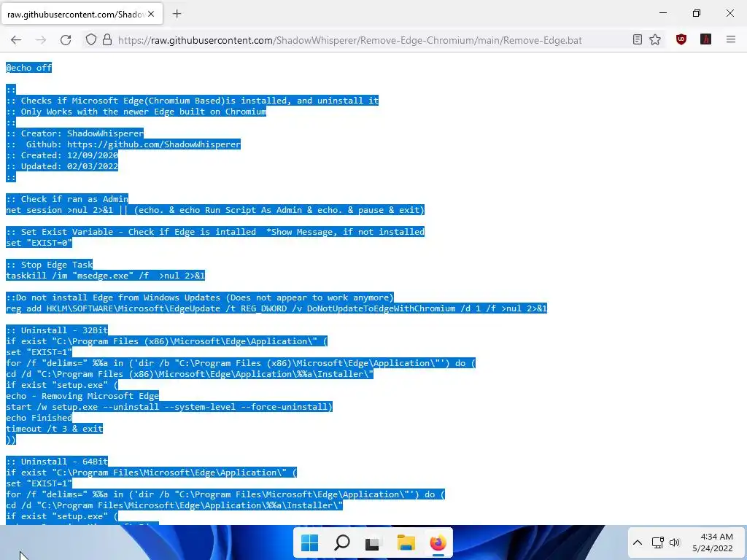Click the '@echo off' line

click(x=28, y=68)
